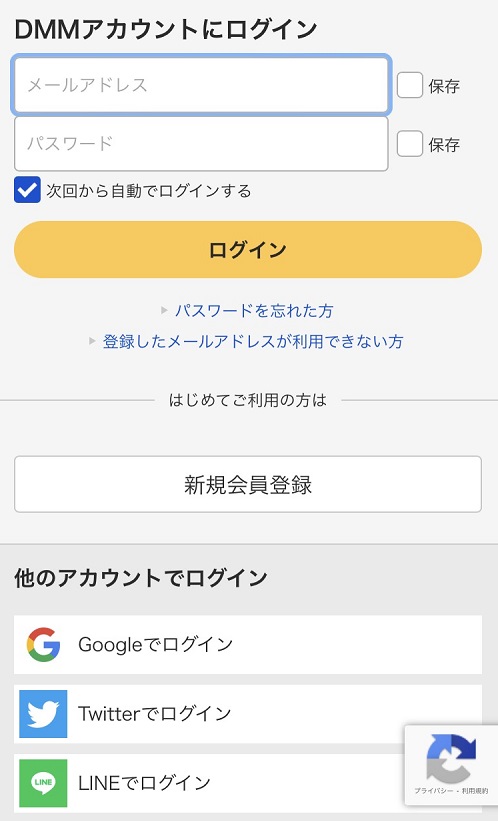
Task: Focus the パスワード input field
Action: [201, 143]
